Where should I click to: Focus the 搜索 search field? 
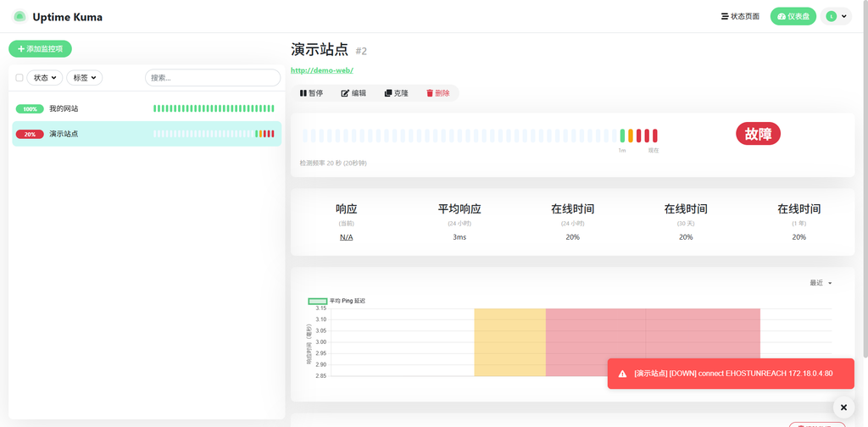213,78
